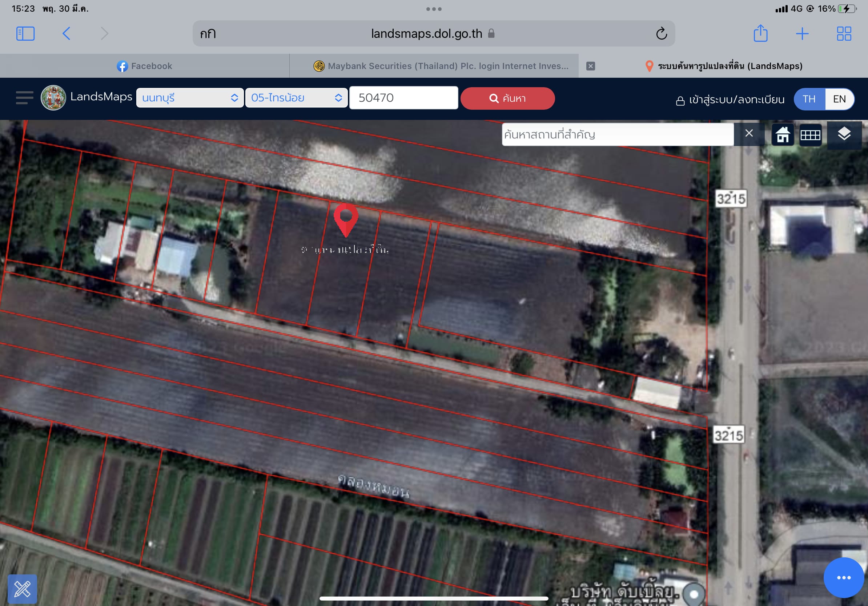Click the red ค้นหา search button

pos(507,98)
